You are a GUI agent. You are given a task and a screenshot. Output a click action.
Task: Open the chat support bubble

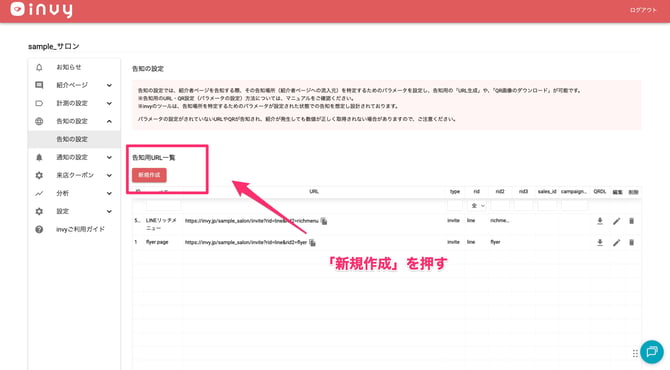pos(652,352)
